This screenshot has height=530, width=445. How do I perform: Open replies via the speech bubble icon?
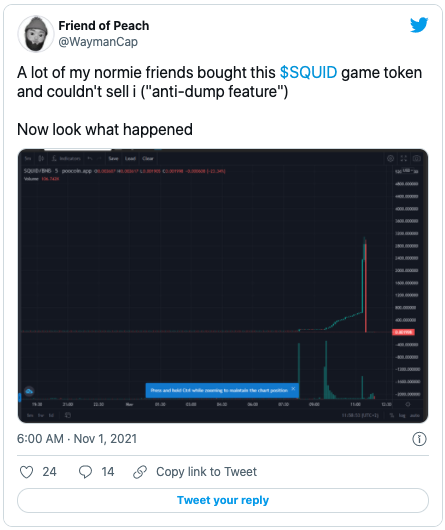[85, 472]
